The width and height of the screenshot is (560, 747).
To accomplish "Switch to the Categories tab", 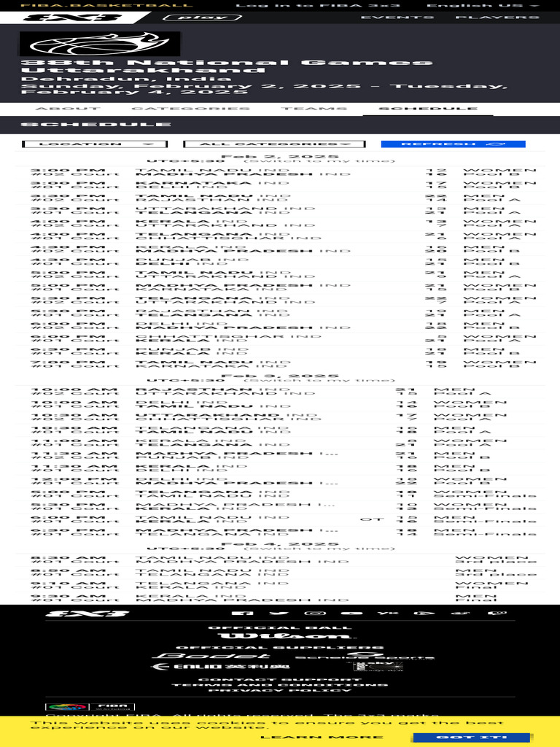I will [190, 109].
